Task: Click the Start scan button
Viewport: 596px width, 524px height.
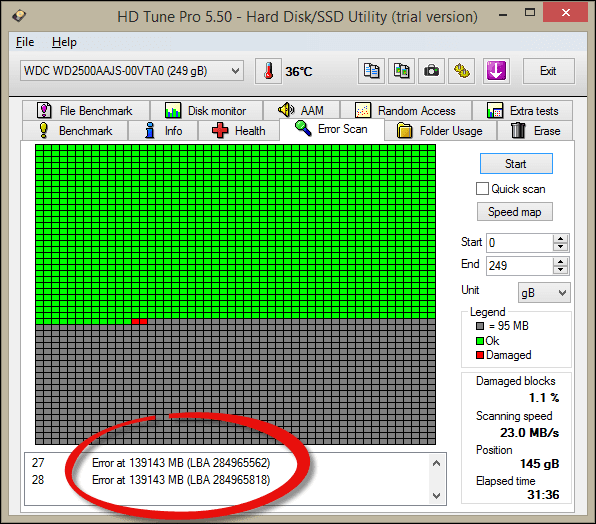Action: (516, 164)
